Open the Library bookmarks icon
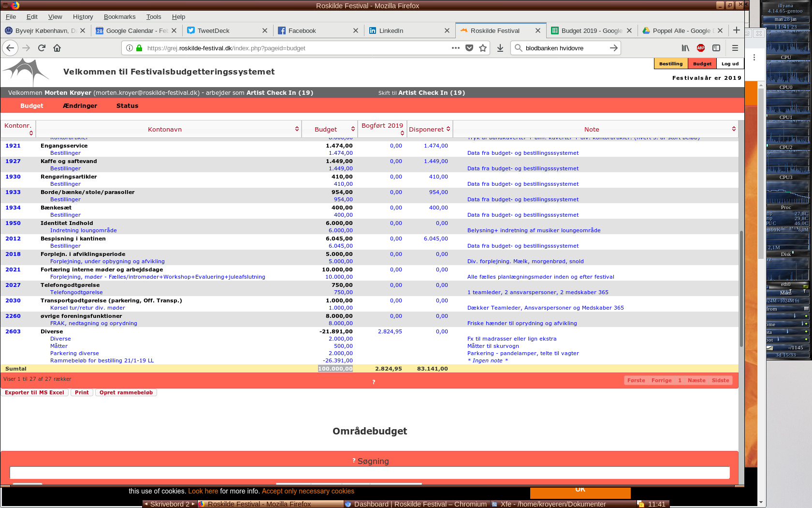812x508 pixels. coord(685,48)
